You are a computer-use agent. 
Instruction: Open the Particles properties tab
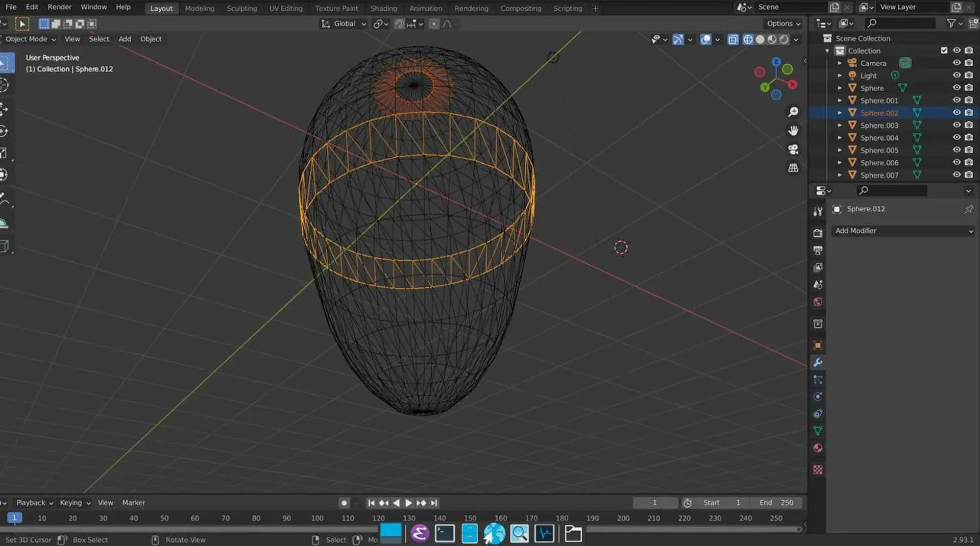tap(818, 380)
